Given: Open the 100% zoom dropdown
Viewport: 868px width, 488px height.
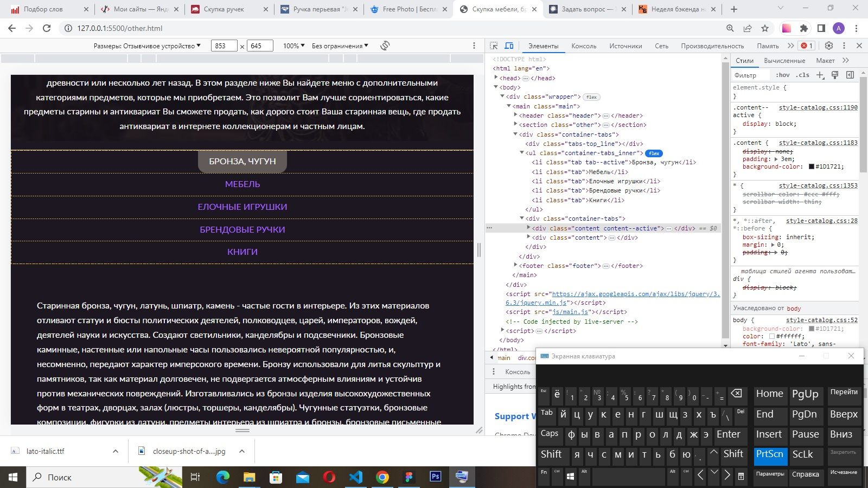Looking at the screenshot, I should pyautogui.click(x=294, y=46).
